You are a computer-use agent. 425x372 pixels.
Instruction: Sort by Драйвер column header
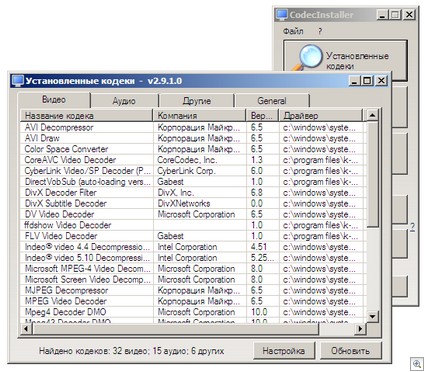point(321,116)
